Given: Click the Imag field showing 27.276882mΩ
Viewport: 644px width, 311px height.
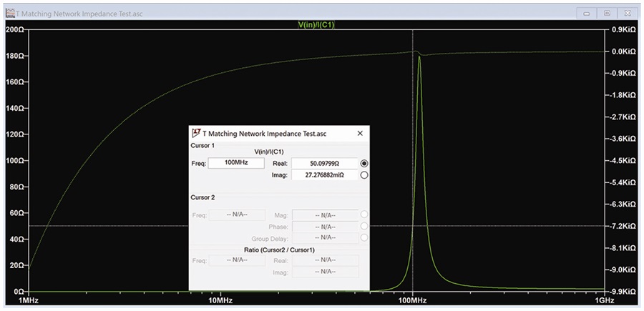Looking at the screenshot, I should [324, 175].
